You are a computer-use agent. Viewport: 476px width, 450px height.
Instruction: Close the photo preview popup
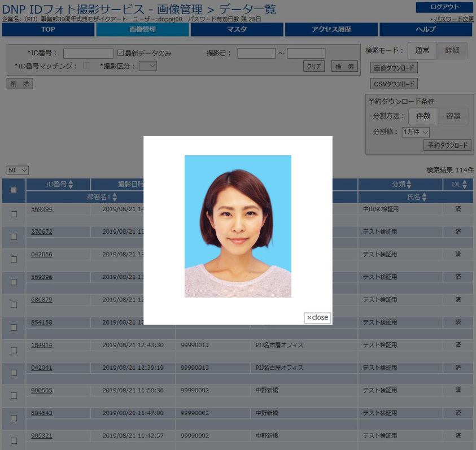point(317,318)
